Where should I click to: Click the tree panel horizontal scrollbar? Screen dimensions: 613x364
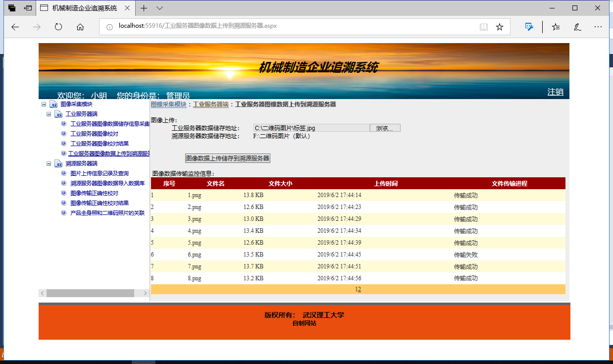point(90,293)
